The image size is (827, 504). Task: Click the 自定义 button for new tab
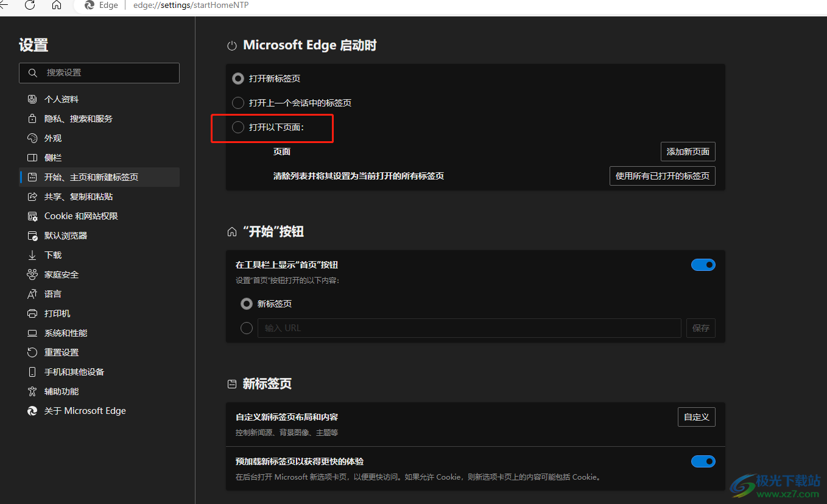click(697, 417)
